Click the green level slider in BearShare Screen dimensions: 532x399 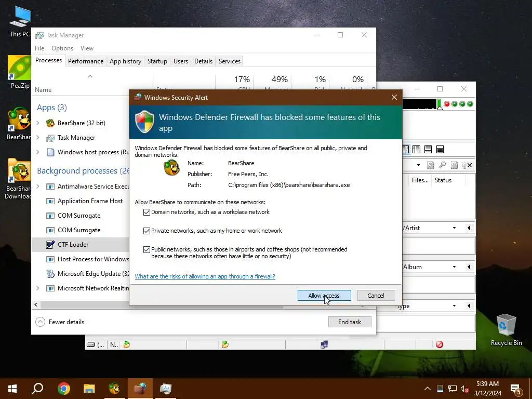click(440, 105)
